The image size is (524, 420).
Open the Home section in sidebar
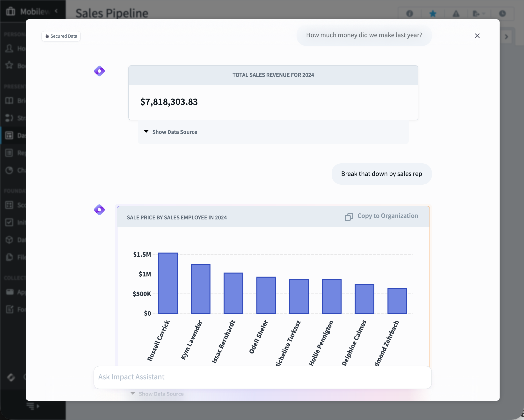click(9, 48)
